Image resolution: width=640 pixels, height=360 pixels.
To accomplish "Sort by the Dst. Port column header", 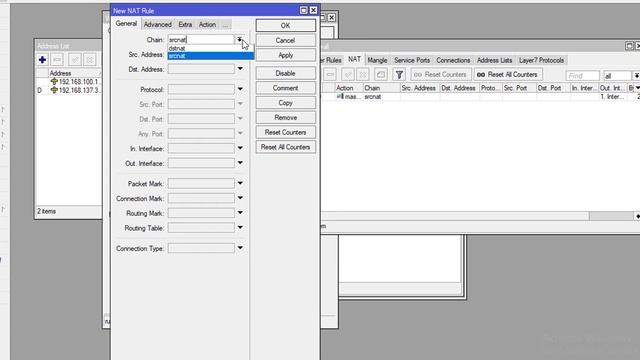I will 552,88.
